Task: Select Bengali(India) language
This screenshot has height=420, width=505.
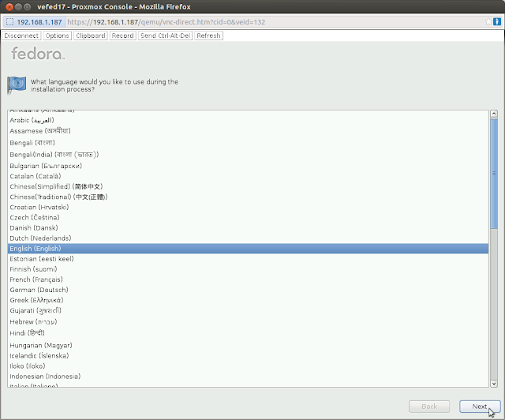Action: coord(248,155)
